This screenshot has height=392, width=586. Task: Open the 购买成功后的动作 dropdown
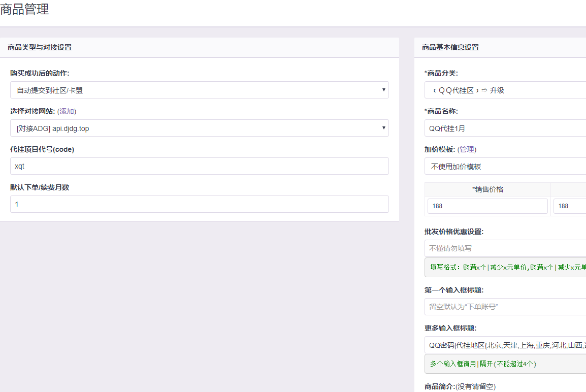click(199, 90)
